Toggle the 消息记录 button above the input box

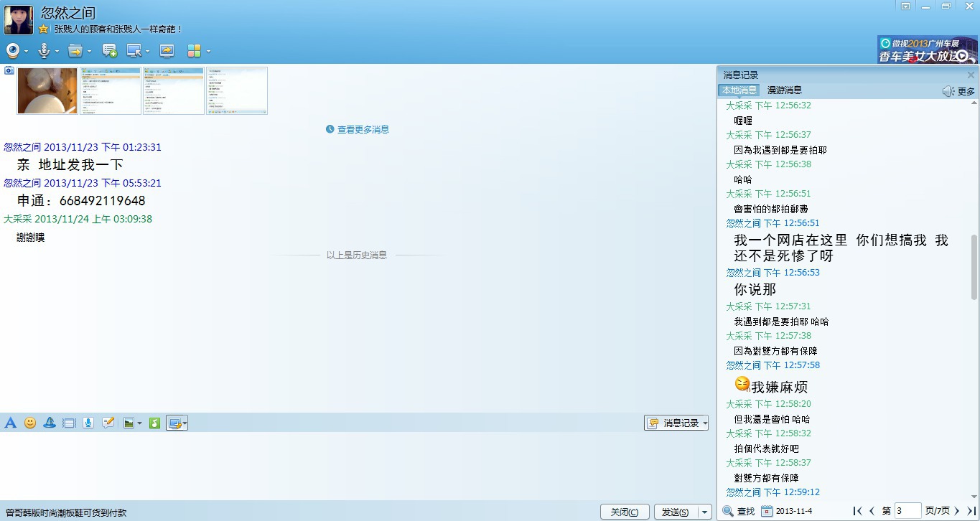point(676,423)
